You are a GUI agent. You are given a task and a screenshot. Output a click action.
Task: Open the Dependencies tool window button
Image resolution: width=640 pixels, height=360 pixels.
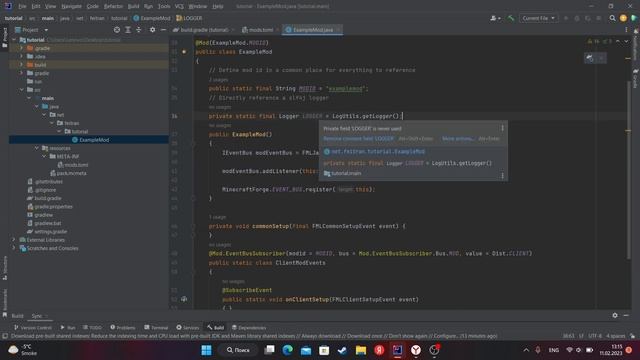pos(249,327)
